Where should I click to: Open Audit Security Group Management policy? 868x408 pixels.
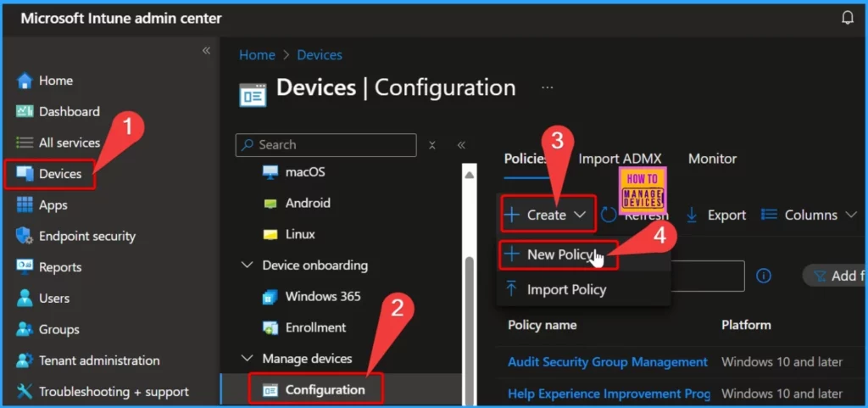click(x=608, y=362)
